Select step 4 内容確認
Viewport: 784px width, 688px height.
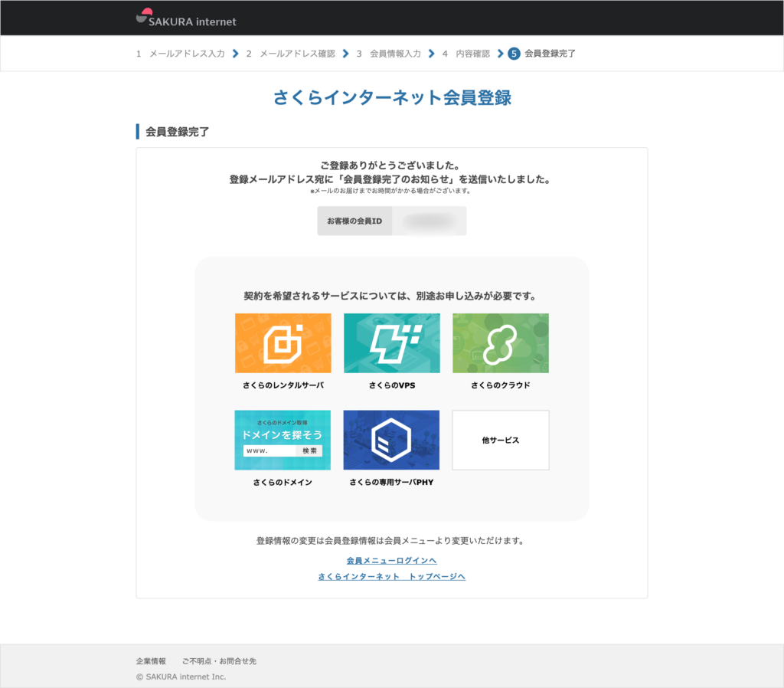pos(466,54)
